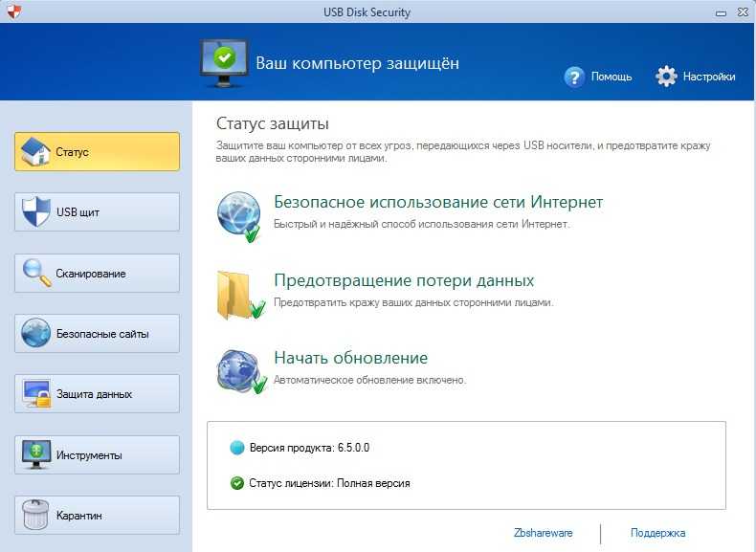This screenshot has width=756, height=552.
Task: Open the Статус sidebar tab
Action: tap(97, 152)
